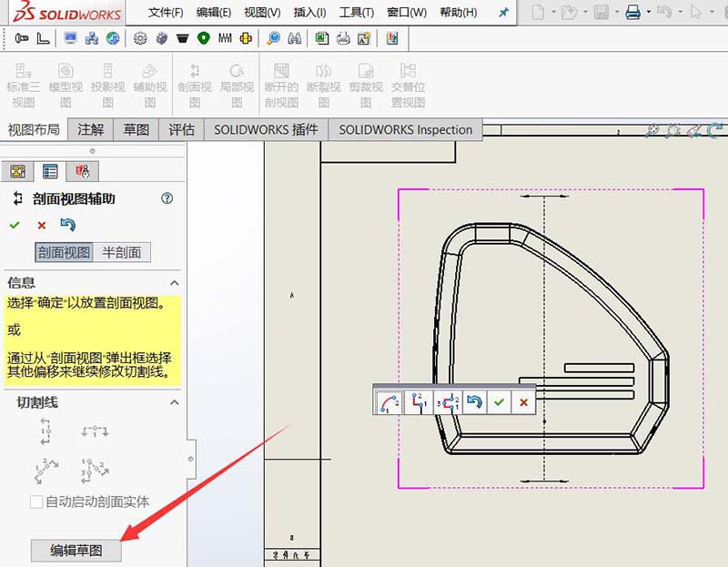Click the Edit Sketch (编辑草图) button
Screen dimensions: 728x567
coord(76,551)
